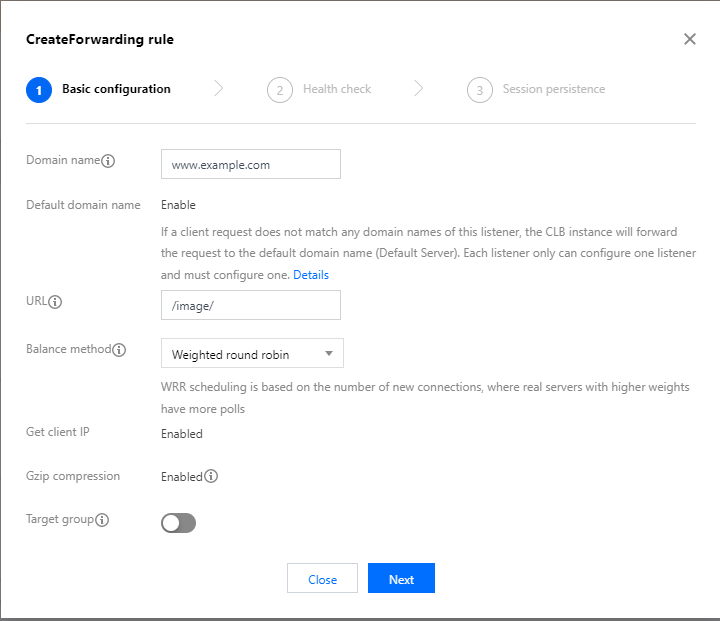Screen dimensions: 720x621
Task: Click the URL input field with /image/
Action: (x=251, y=305)
